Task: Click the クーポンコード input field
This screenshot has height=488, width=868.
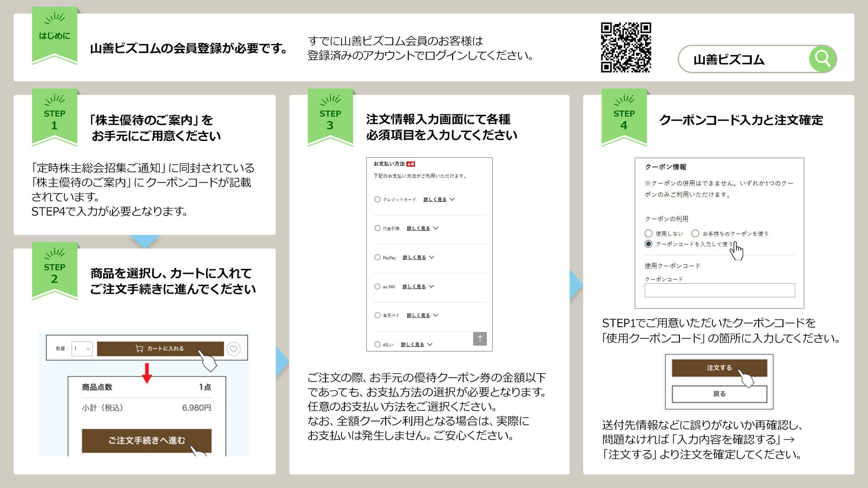Action: coord(720,290)
